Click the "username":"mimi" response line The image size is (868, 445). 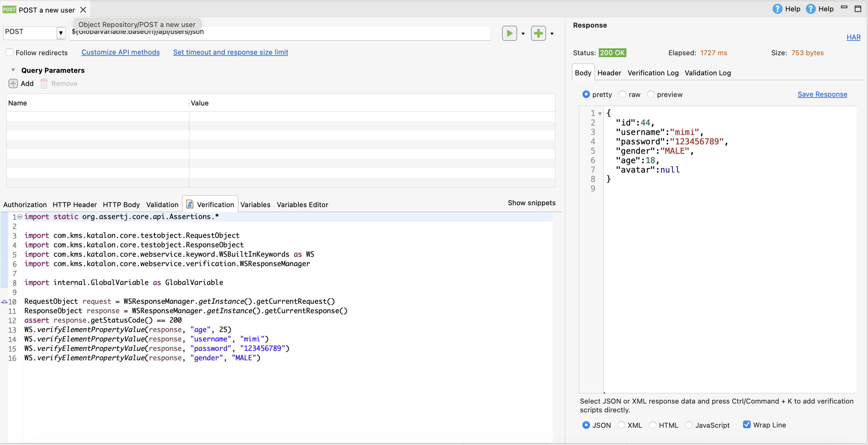point(659,132)
